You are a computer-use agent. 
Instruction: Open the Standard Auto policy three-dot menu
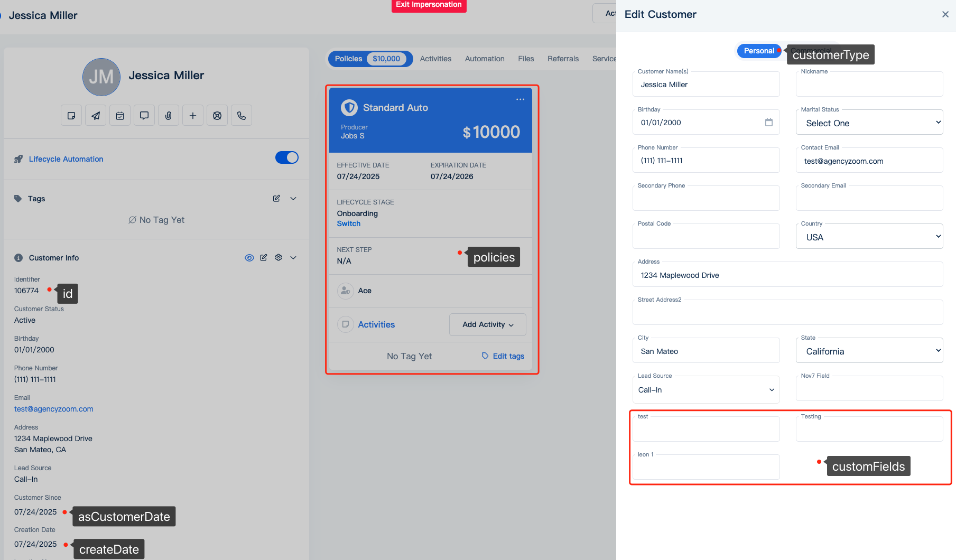521,99
